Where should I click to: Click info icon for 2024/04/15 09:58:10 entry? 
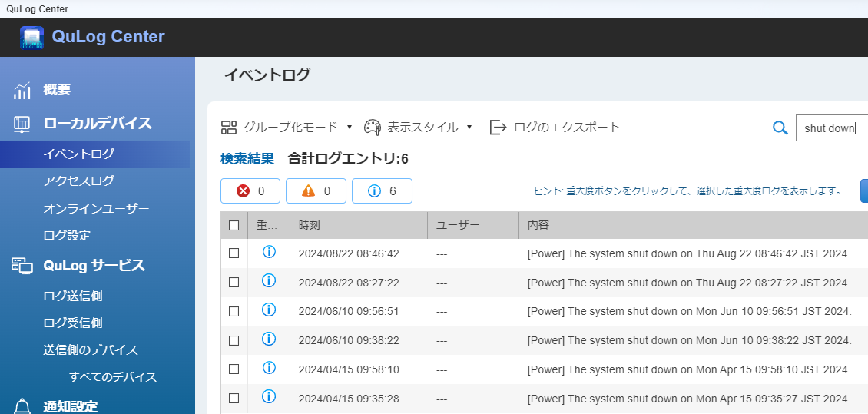click(x=269, y=367)
